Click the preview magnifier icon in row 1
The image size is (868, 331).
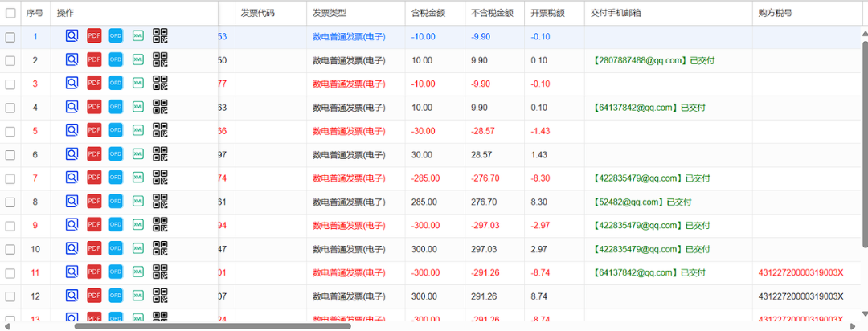pyautogui.click(x=72, y=36)
